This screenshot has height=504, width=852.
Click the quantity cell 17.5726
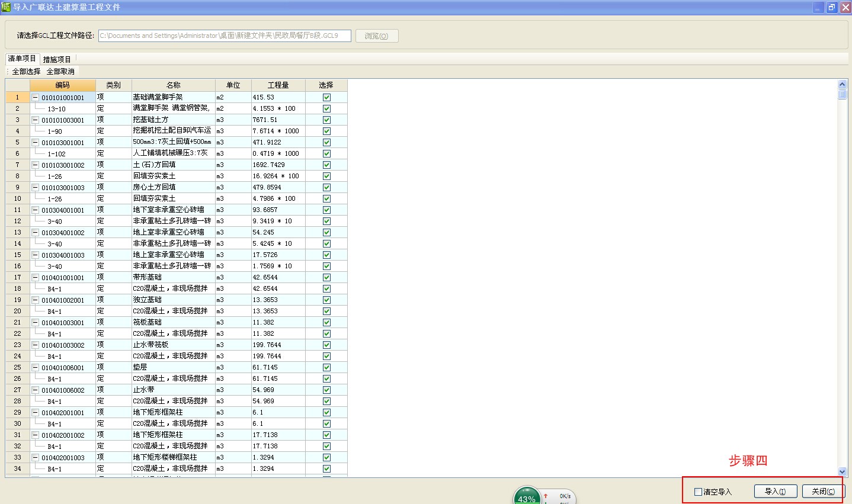coord(278,255)
